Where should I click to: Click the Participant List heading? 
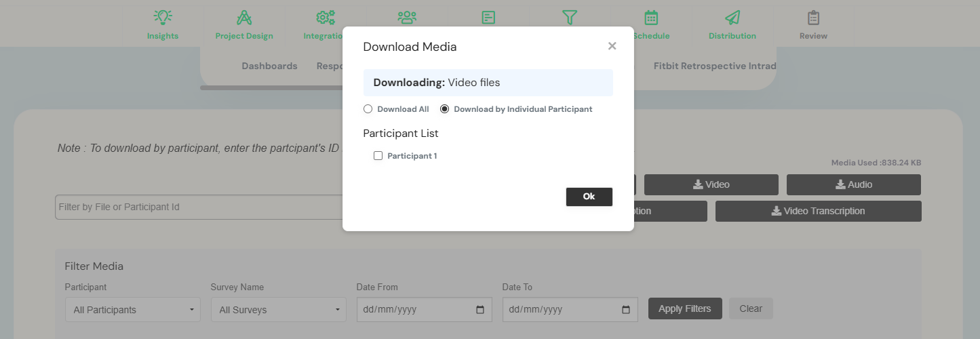click(401, 133)
